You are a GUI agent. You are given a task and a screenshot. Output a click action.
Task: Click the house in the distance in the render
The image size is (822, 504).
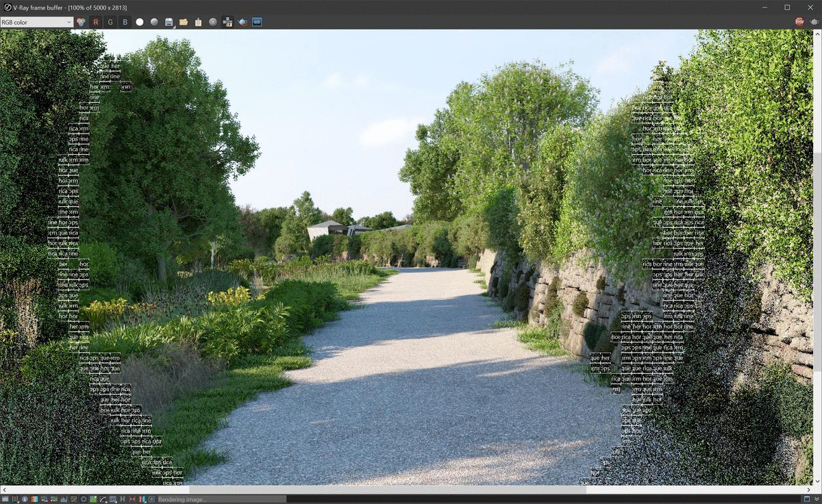pos(333,229)
